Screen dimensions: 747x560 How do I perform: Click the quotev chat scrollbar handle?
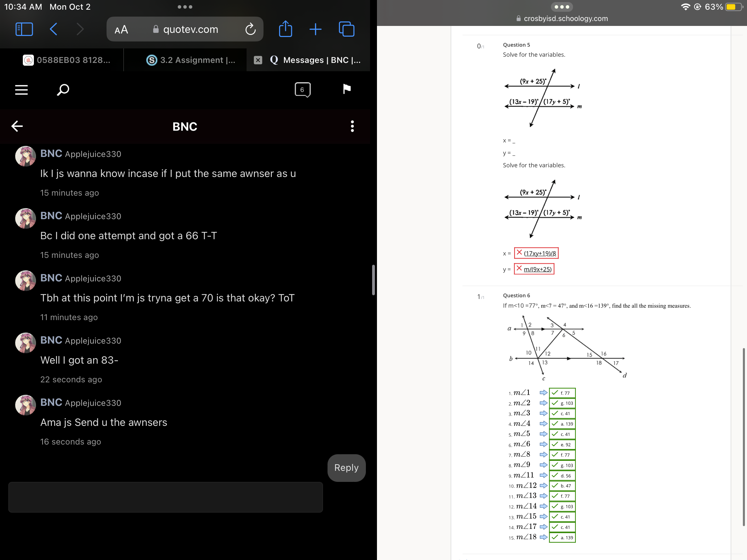tap(373, 280)
